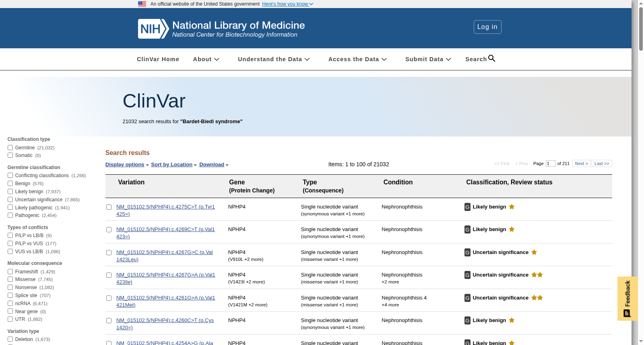Go to ClinVar Home
The image size is (644, 345).
coord(158,59)
